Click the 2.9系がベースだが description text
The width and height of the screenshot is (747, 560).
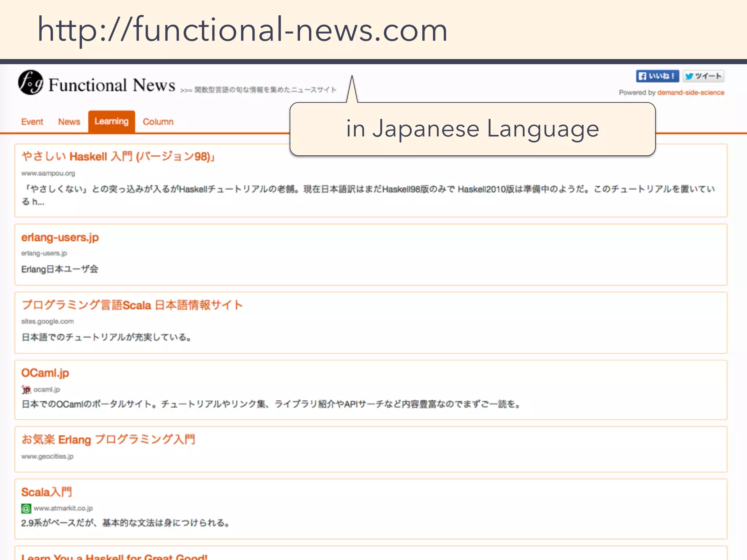(x=125, y=523)
